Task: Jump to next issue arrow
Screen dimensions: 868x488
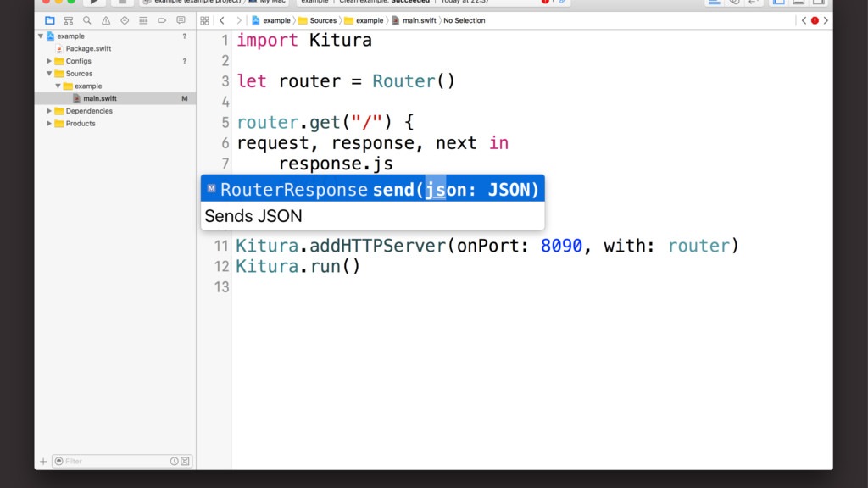Action: (826, 20)
